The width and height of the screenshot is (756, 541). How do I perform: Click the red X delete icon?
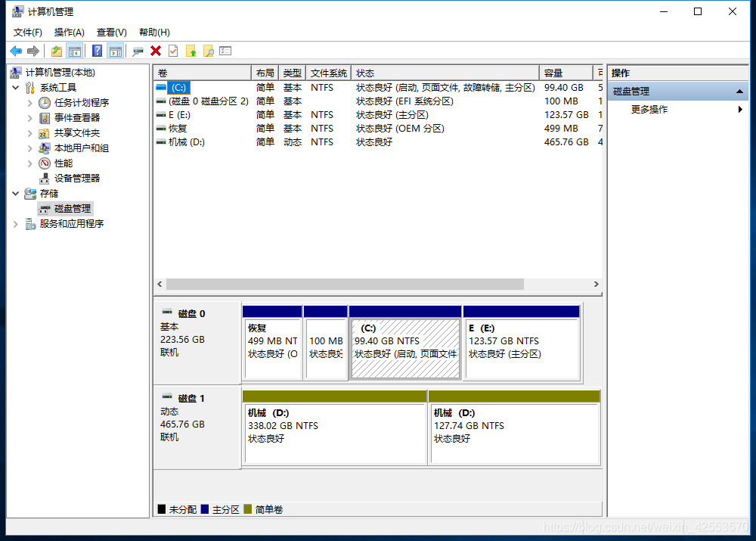tap(156, 51)
